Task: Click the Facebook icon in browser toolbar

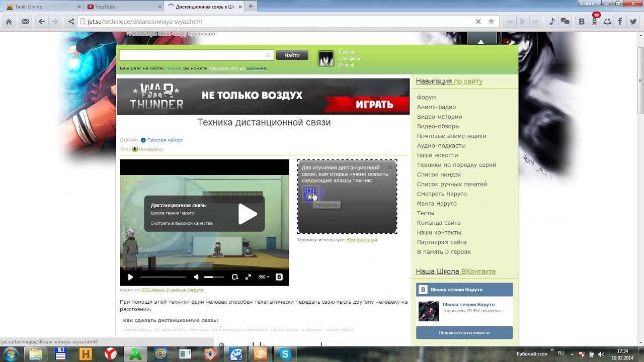Action: tap(620, 22)
